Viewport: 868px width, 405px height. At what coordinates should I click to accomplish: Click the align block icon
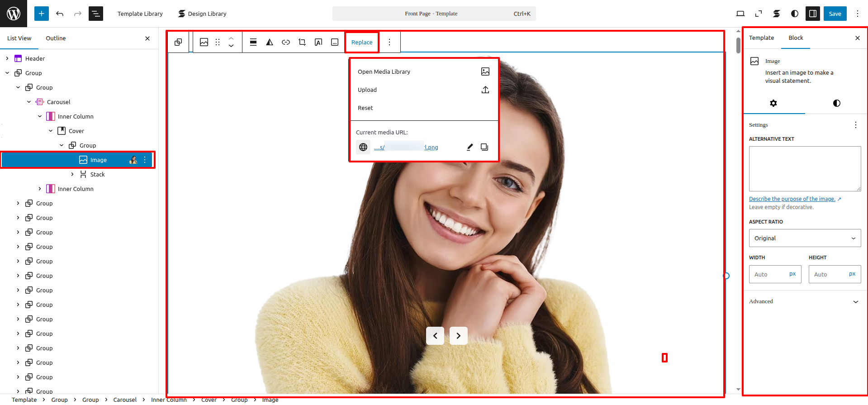tap(253, 42)
